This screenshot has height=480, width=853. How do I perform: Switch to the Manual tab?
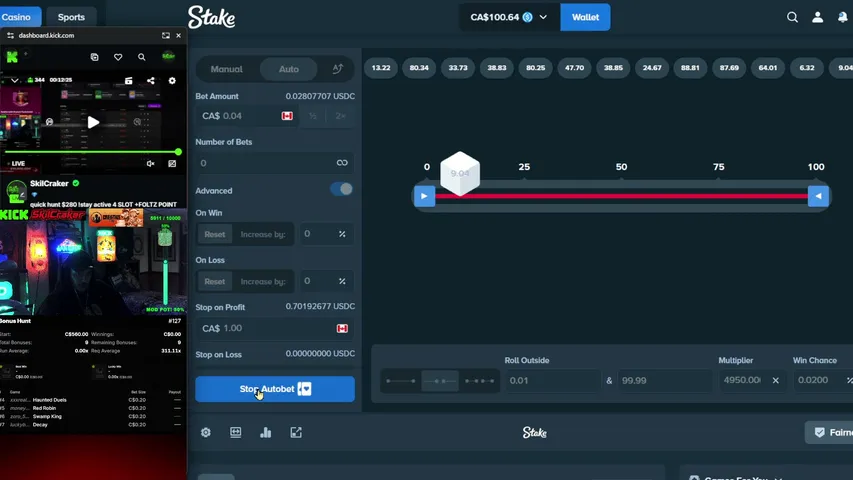coord(226,69)
